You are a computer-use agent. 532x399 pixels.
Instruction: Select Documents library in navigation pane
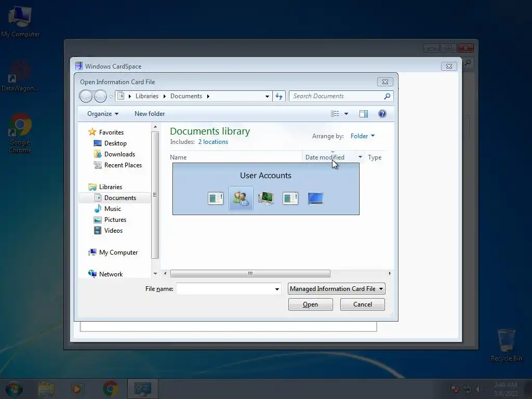click(x=115, y=198)
